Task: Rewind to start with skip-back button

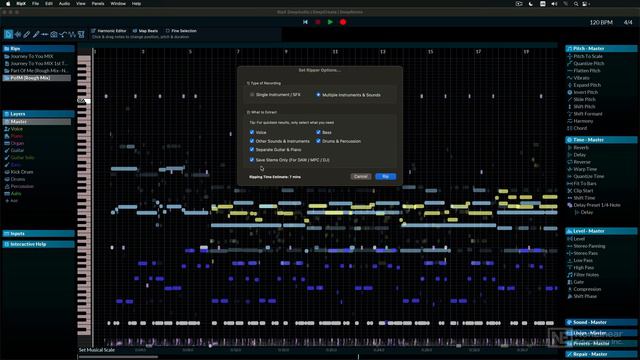Action: coord(305,22)
